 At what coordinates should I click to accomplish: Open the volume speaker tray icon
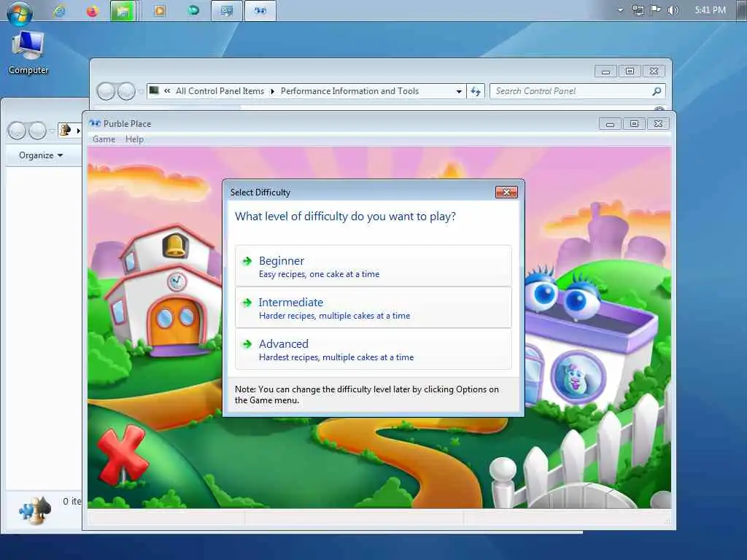click(673, 10)
